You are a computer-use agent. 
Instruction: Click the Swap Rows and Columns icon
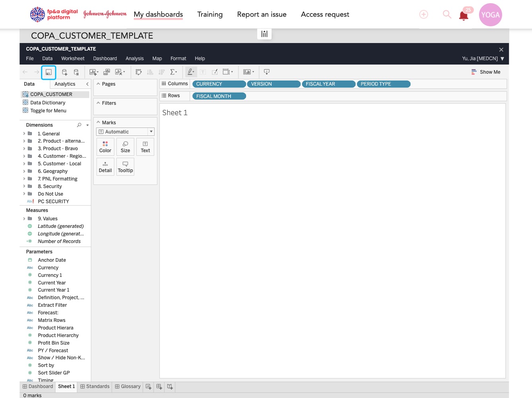139,72
